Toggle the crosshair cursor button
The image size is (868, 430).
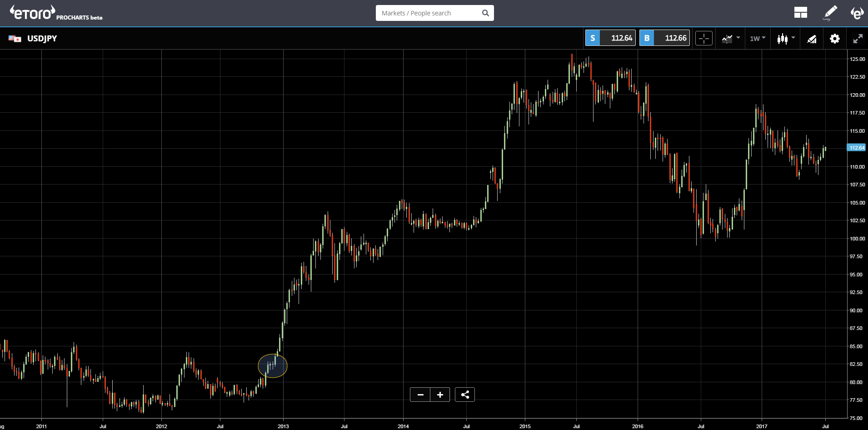pos(704,39)
